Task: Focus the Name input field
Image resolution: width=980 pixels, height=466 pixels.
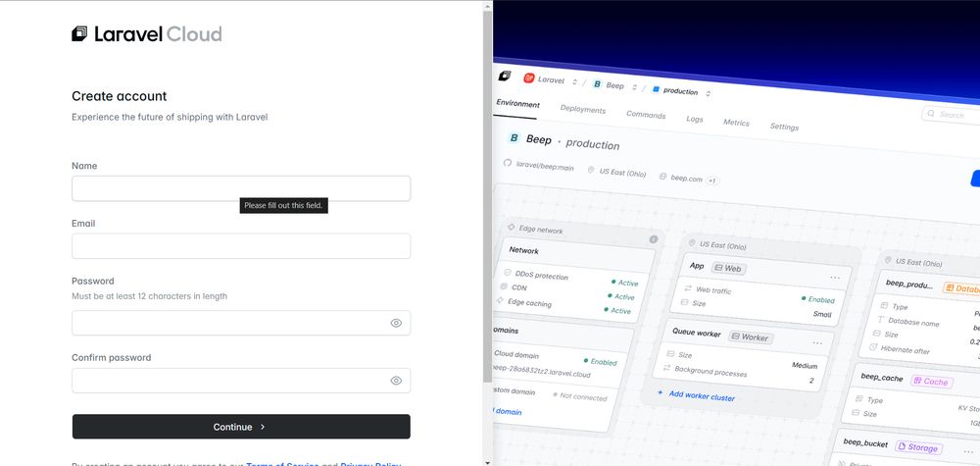Action: click(x=241, y=188)
